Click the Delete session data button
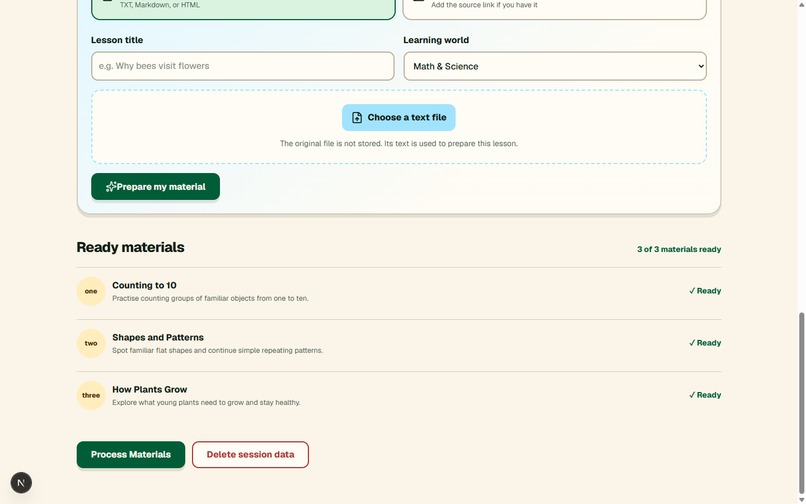The width and height of the screenshot is (806, 504). (x=250, y=455)
